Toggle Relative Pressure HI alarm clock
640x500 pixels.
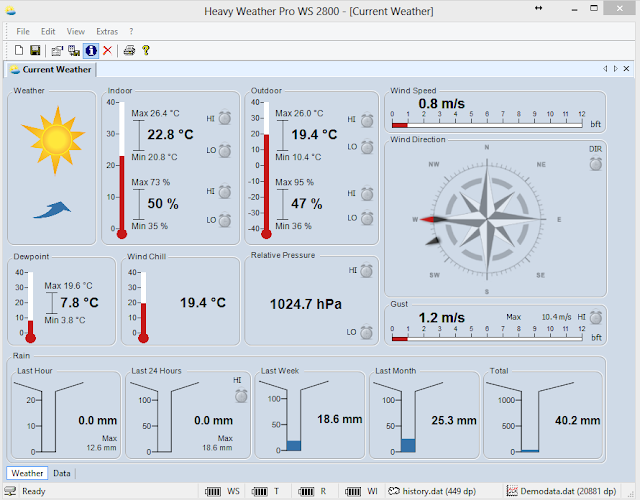click(x=367, y=270)
